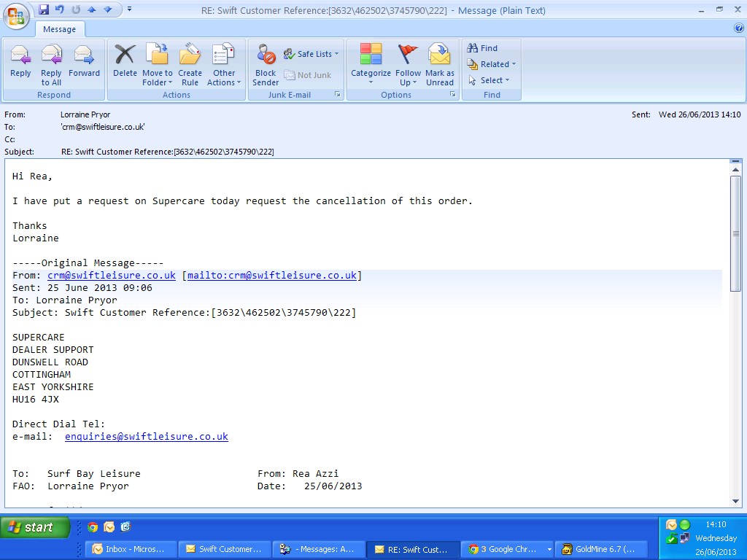Open the enquiries@swiftleisure.co.uk link
Screen dimensions: 747x560
(x=147, y=436)
